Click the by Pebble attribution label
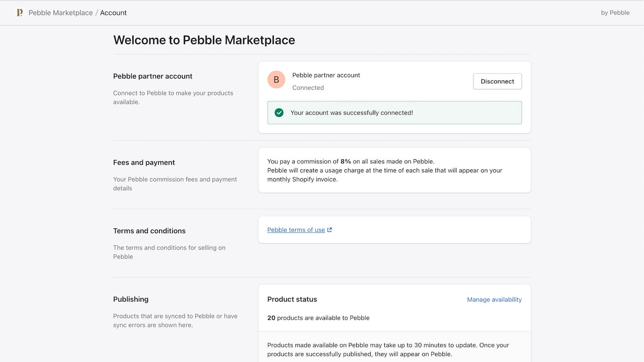The height and width of the screenshot is (362, 644). click(x=615, y=12)
